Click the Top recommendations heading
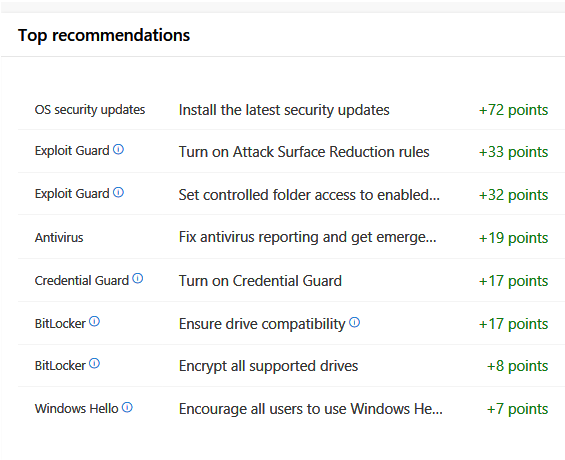This screenshot has width=565, height=460. (x=104, y=35)
